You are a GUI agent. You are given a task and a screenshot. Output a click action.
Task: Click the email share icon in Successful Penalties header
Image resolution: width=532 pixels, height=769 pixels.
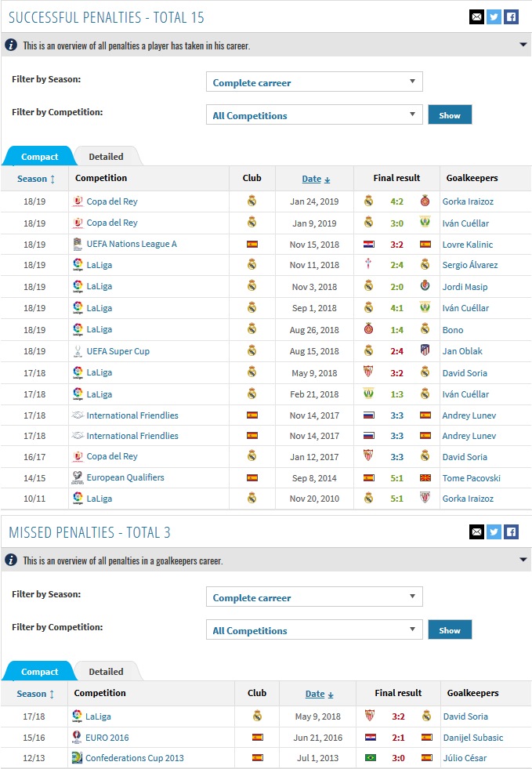click(x=476, y=16)
